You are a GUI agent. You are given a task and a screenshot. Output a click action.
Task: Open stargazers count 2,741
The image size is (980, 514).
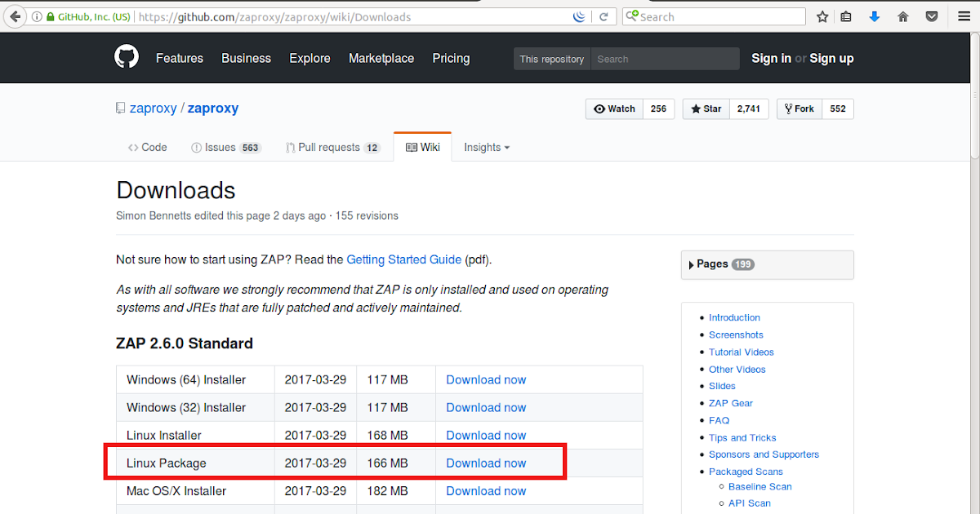[749, 109]
